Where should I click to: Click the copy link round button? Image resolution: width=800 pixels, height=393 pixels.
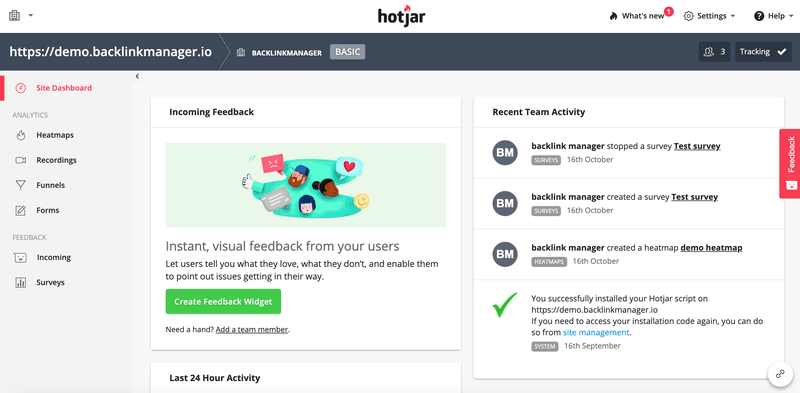point(781,374)
